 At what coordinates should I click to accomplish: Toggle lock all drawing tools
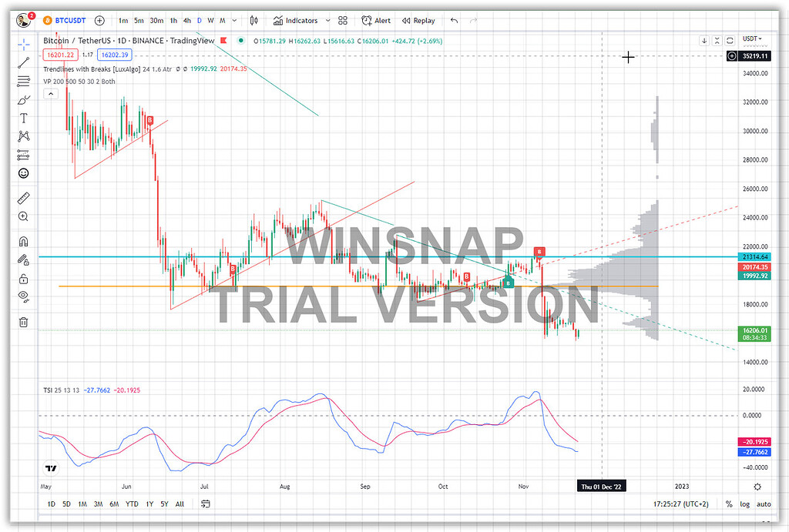pyautogui.click(x=24, y=279)
